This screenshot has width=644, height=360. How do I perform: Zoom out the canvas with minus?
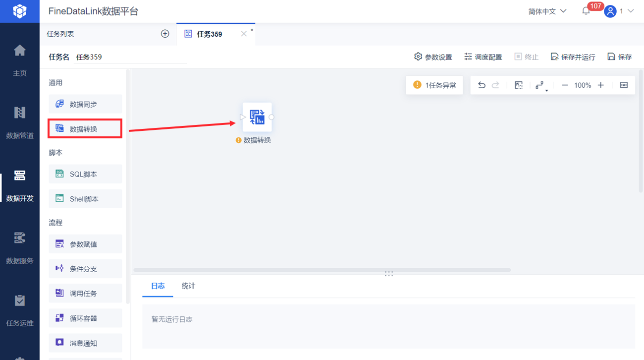[x=565, y=85]
